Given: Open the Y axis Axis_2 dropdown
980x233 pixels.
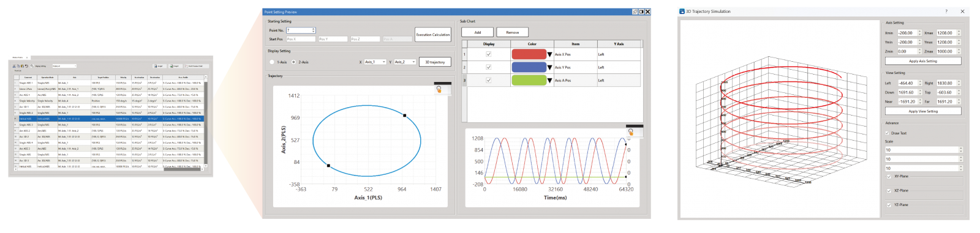Looking at the screenshot, I should 405,62.
